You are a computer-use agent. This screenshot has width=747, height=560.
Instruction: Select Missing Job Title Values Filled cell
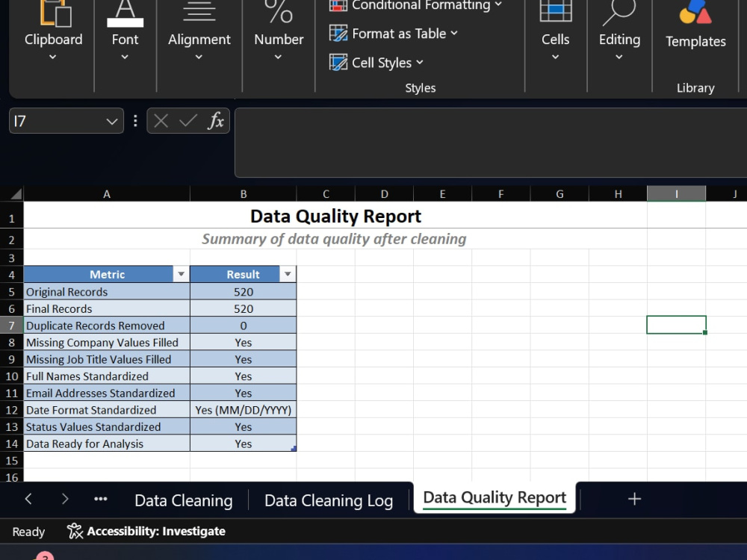coord(107,359)
